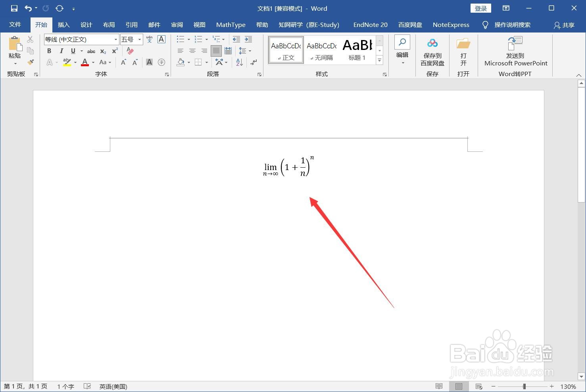The image size is (586, 392).
Task: Toggle underline formatting
Action: pos(73,51)
